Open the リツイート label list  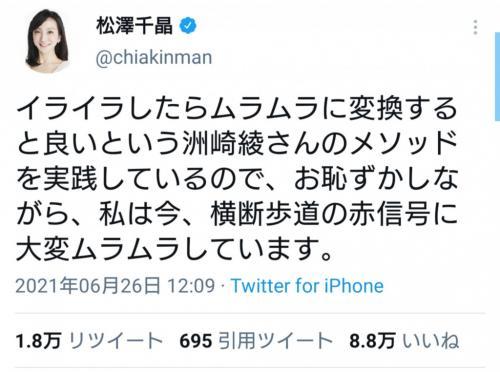point(116,341)
